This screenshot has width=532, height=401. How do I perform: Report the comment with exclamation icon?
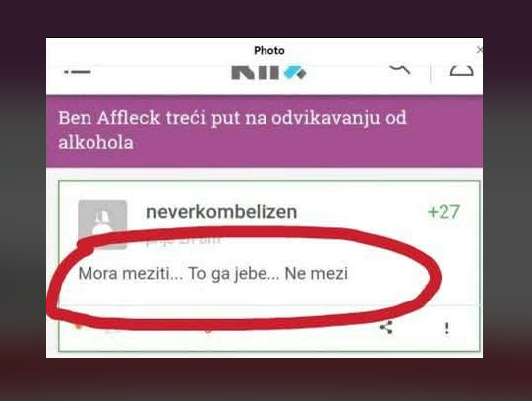(x=447, y=328)
